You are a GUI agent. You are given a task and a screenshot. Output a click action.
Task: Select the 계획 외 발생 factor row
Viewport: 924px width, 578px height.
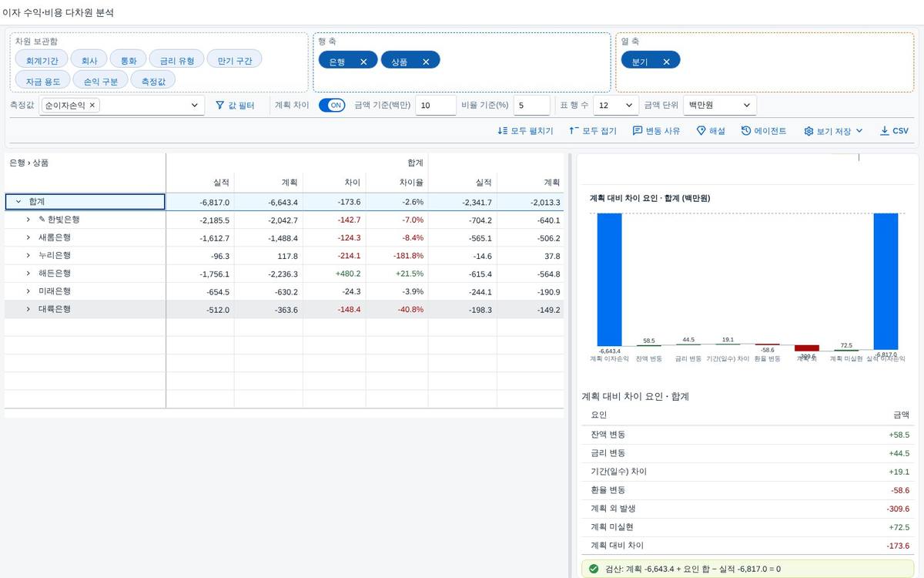748,509
